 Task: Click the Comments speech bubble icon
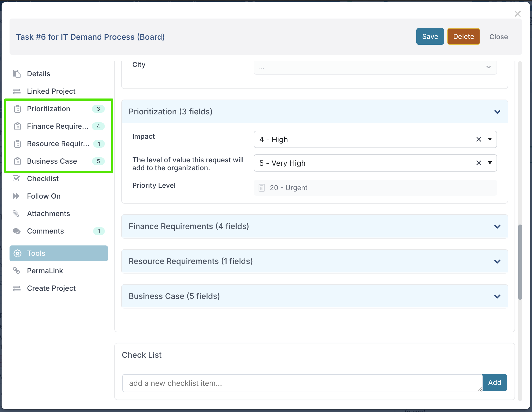pos(17,231)
